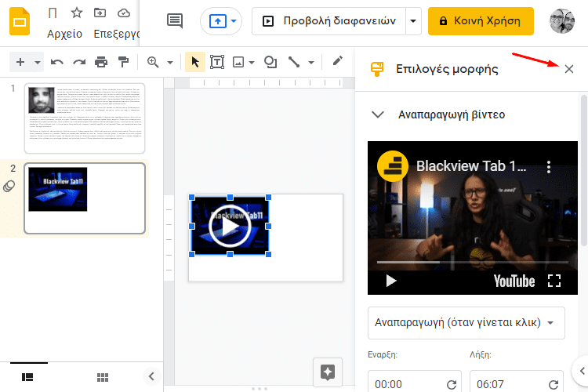The height and width of the screenshot is (392, 588).
Task: Activate the paint format tool
Action: 123,62
